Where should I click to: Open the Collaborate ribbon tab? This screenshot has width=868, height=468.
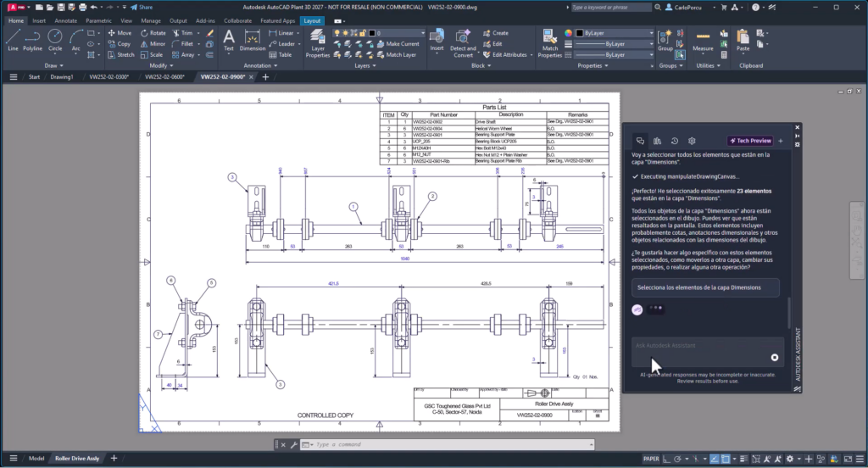[237, 20]
